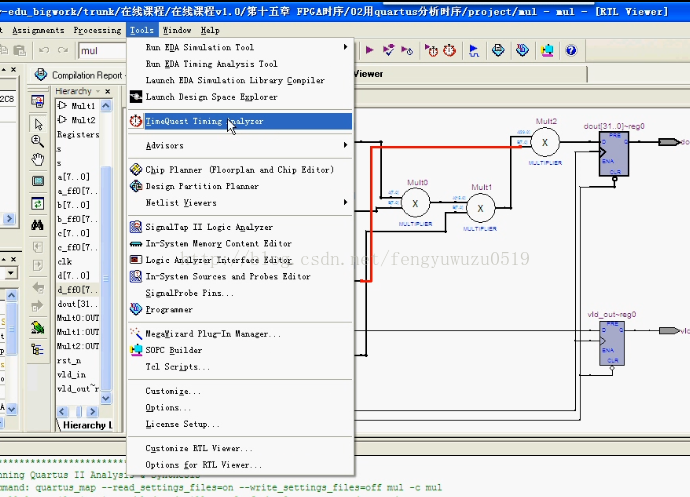The image size is (690, 497).
Task: Click the top icon in the vertical toolbar
Action: click(38, 102)
